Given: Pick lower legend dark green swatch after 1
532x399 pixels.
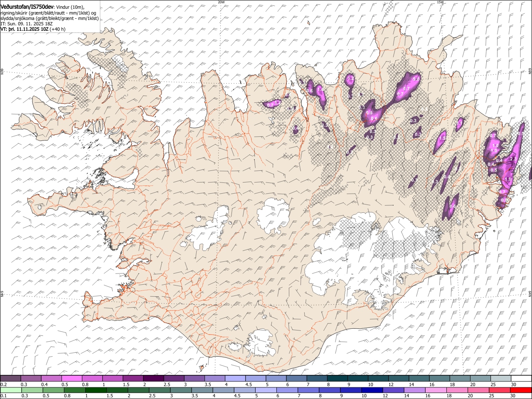Looking at the screenshot, I should click(x=96, y=390).
